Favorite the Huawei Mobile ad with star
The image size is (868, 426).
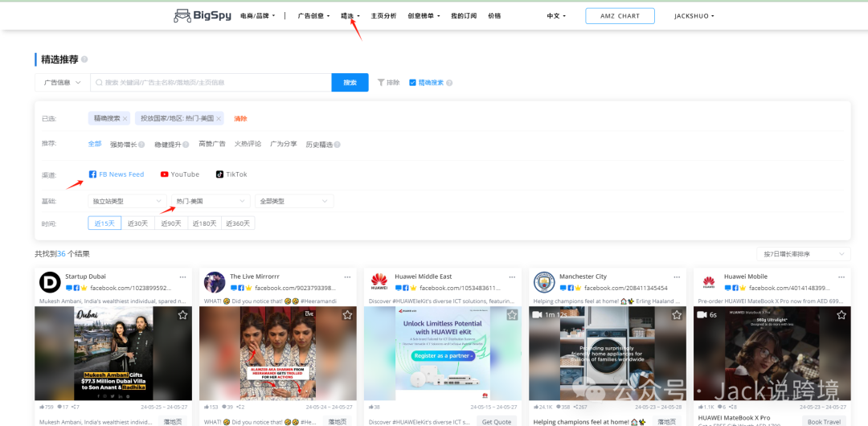[841, 315]
